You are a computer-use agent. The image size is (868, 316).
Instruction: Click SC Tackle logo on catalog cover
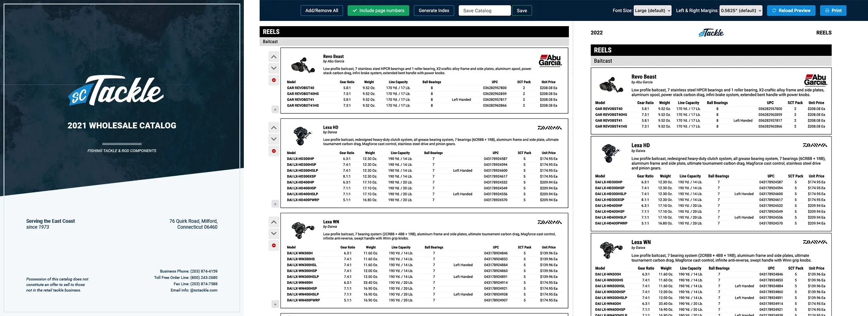point(116,90)
